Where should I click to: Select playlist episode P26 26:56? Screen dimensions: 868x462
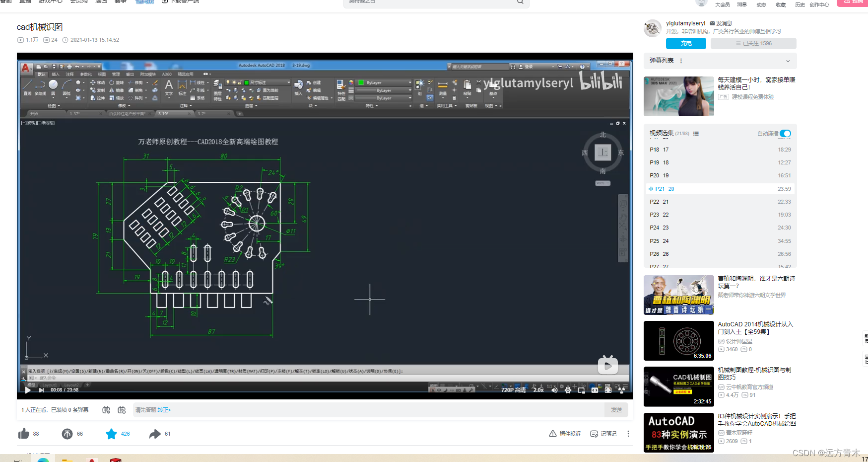click(720, 254)
